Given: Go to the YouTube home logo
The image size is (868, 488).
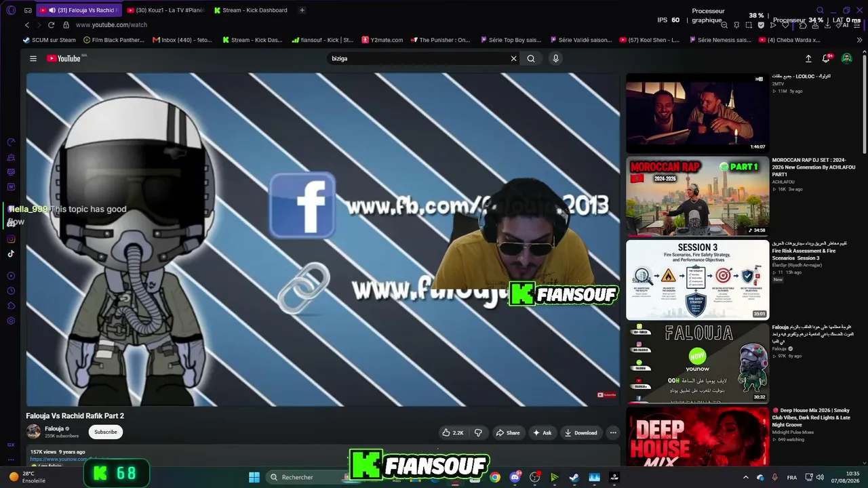Looking at the screenshot, I should click(x=64, y=58).
